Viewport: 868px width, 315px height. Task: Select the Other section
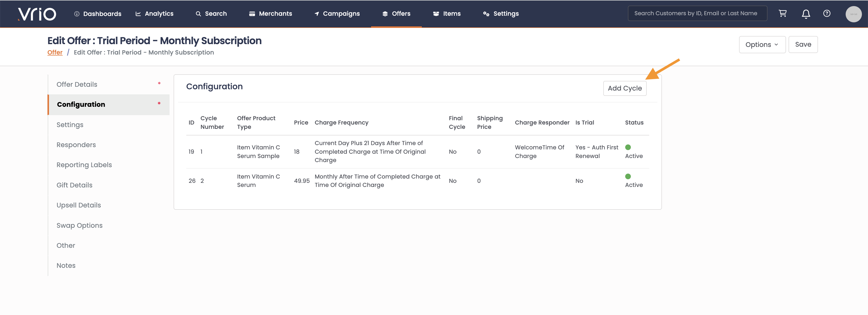point(109,246)
